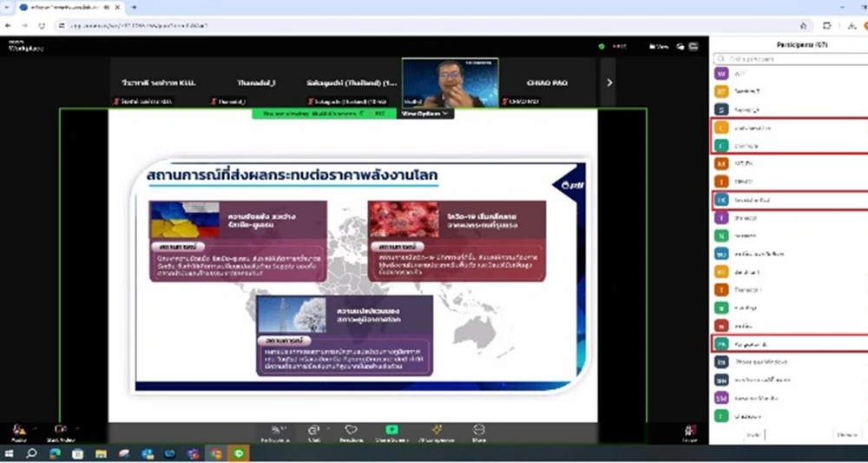Open LINE app from taskbar
Screen dimensions: 868x463
pos(240,453)
